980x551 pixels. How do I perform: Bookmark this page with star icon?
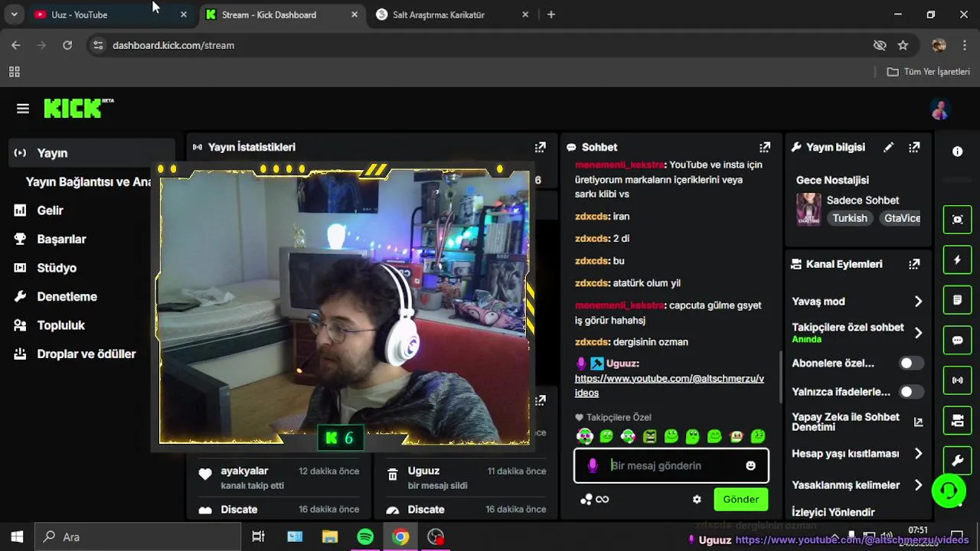point(903,45)
